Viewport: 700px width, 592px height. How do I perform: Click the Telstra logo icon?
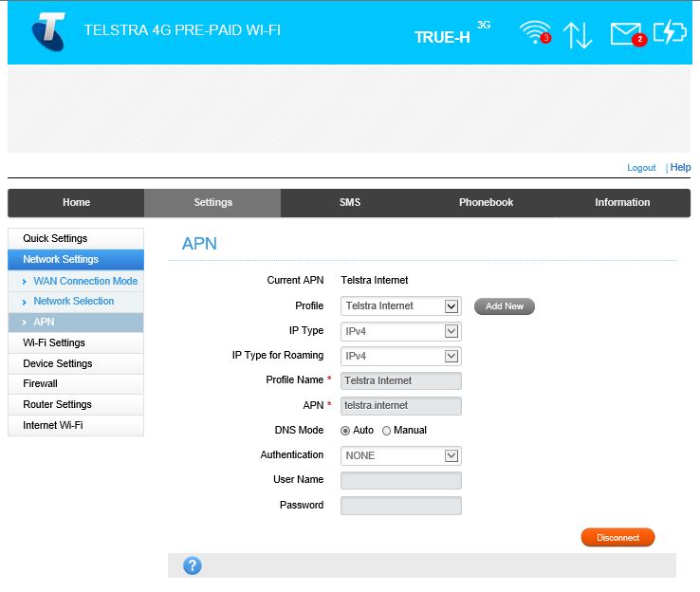tap(49, 31)
